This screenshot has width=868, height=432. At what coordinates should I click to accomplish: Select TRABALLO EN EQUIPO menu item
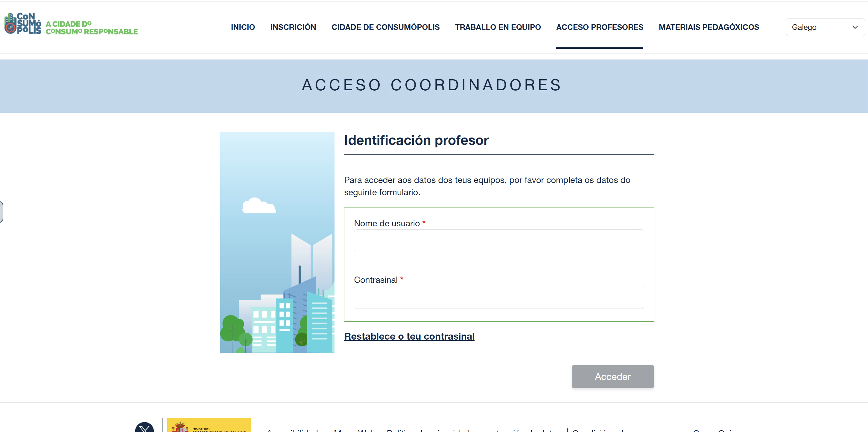pyautogui.click(x=498, y=27)
